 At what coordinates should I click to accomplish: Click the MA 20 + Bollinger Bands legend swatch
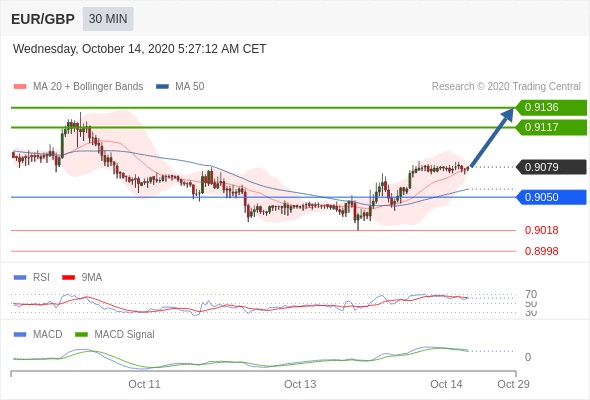pyautogui.click(x=20, y=87)
